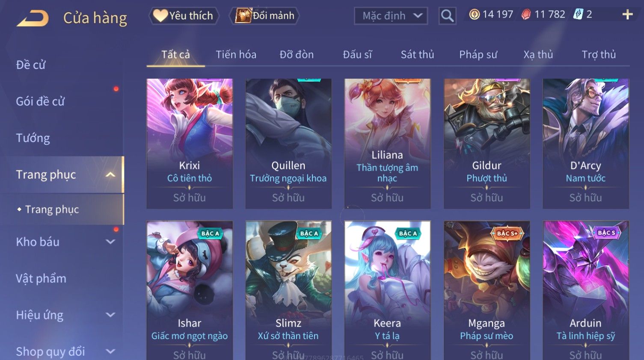Screen dimensions: 644x360
Task: Switch to the Tiến hóa tab
Action: point(236,55)
